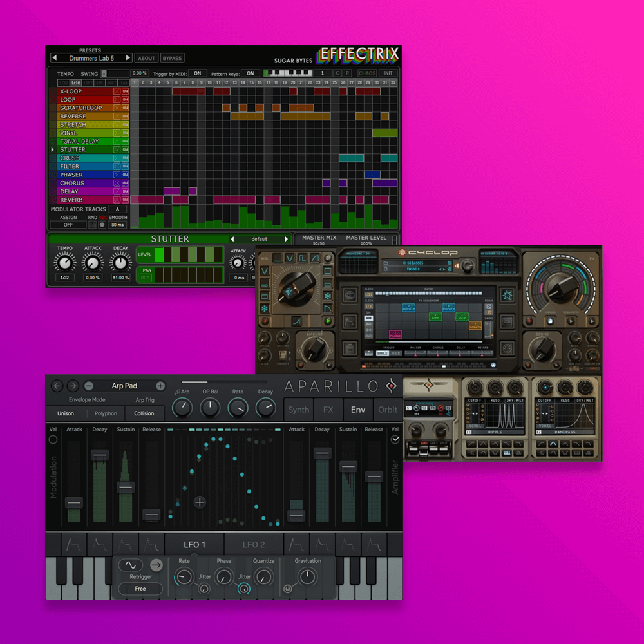Select Cyclop square wave wobble shape
The height and width of the screenshot is (644, 644).
(x=302, y=258)
